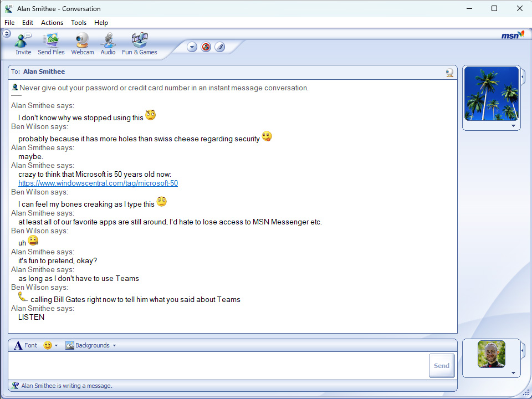Open Fun & Games
The image size is (532, 399).
pos(140,44)
